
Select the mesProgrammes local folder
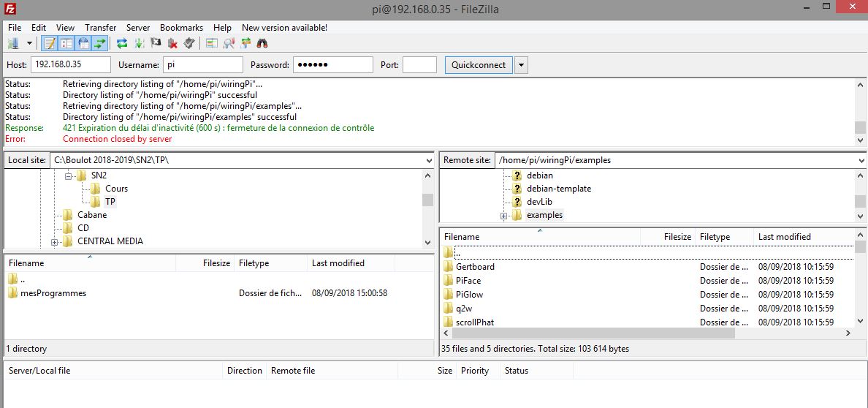[x=53, y=293]
